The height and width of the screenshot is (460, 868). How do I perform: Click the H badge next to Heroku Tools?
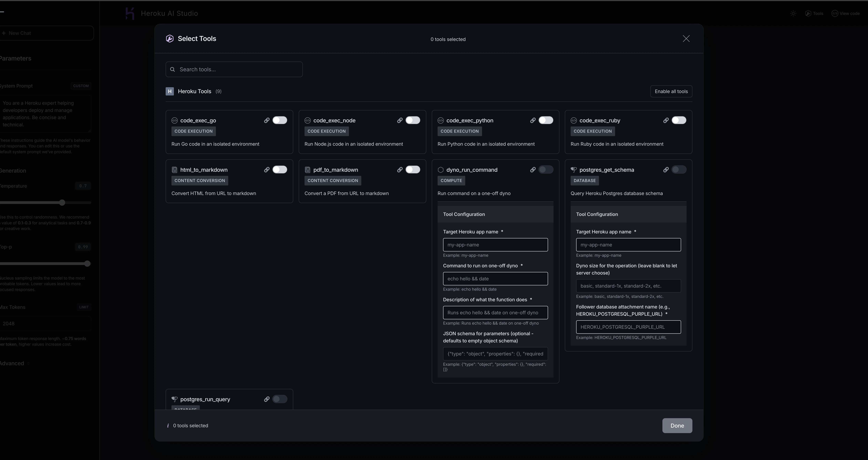point(169,91)
